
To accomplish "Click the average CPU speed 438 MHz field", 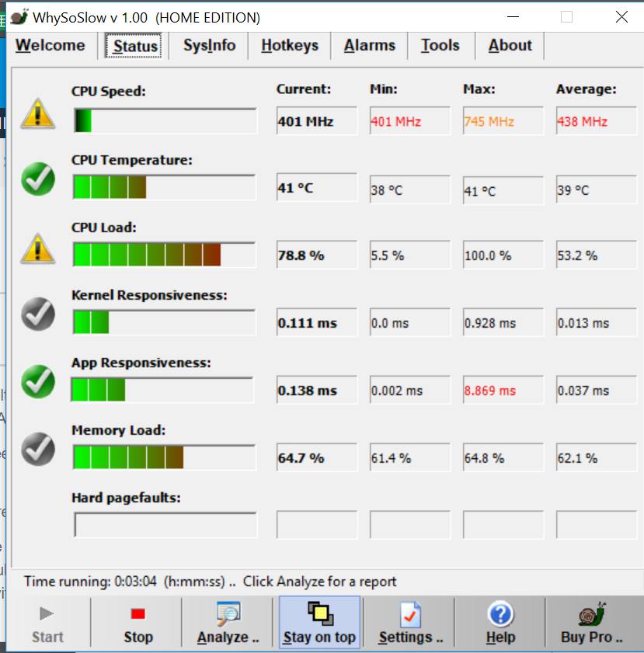I will [597, 121].
